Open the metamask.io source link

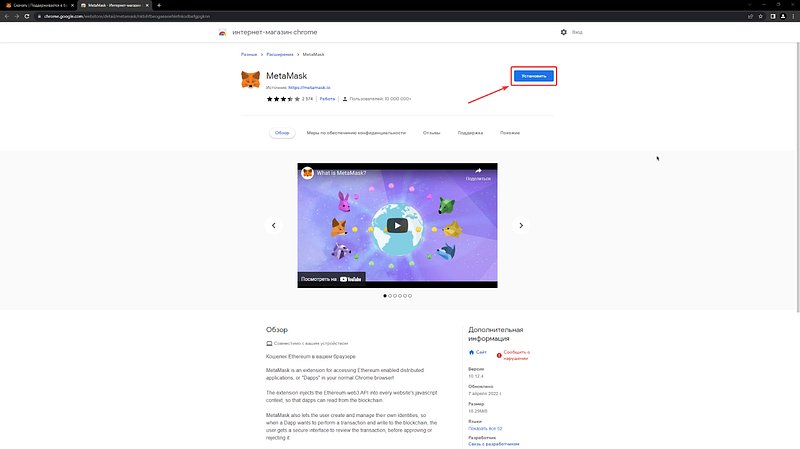[x=309, y=88]
